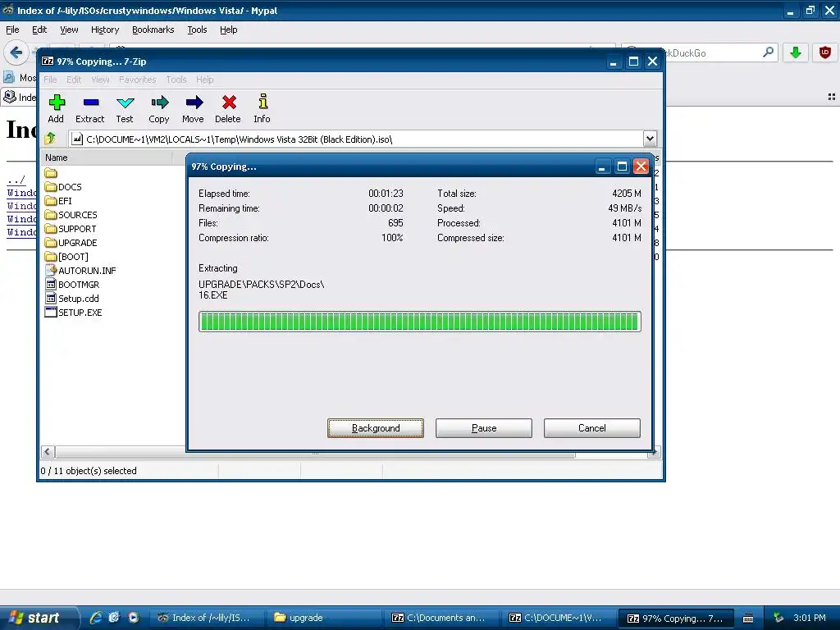
Task: Switch to Index of /~lily taskbar button
Action: [x=206, y=618]
